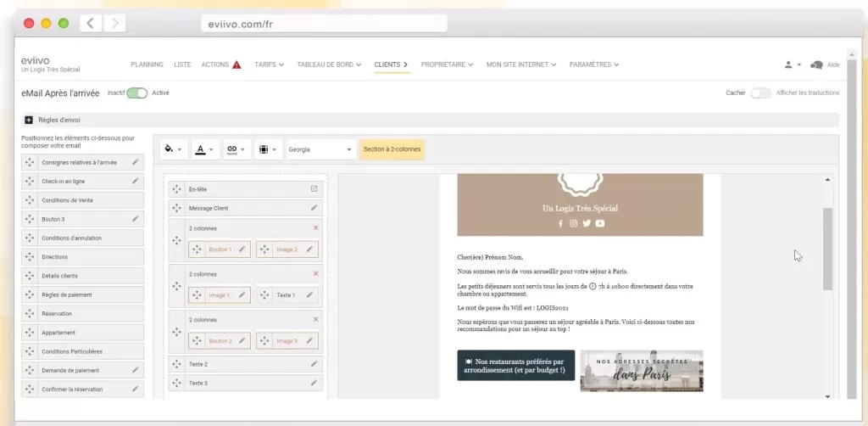Open the TABLEAU DE BORD dropdown menu
Screen dimensions: 868x426
[329, 64]
